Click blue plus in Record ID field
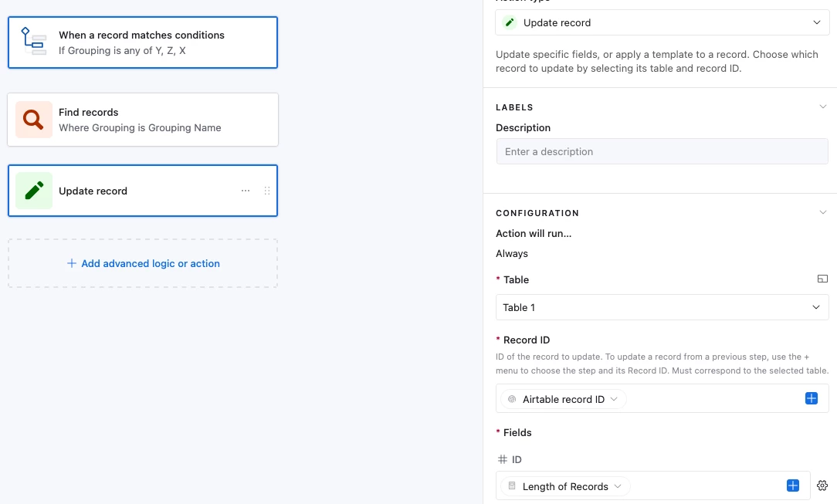The height and width of the screenshot is (504, 837). tap(811, 398)
